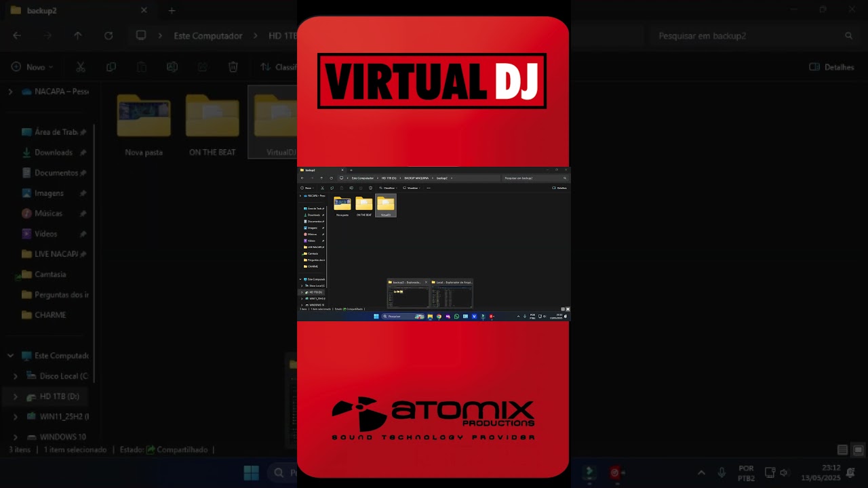
Task: Click the up-arrow in background Explorer window
Action: [78, 35]
